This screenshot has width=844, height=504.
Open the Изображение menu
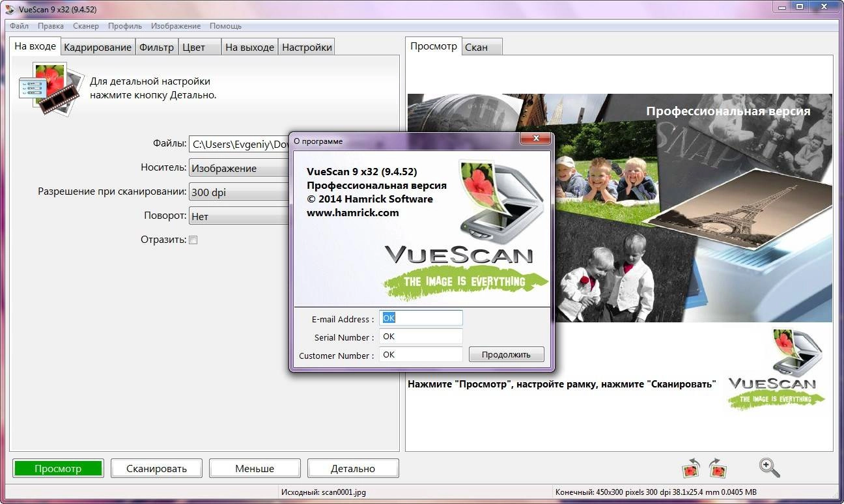(176, 26)
